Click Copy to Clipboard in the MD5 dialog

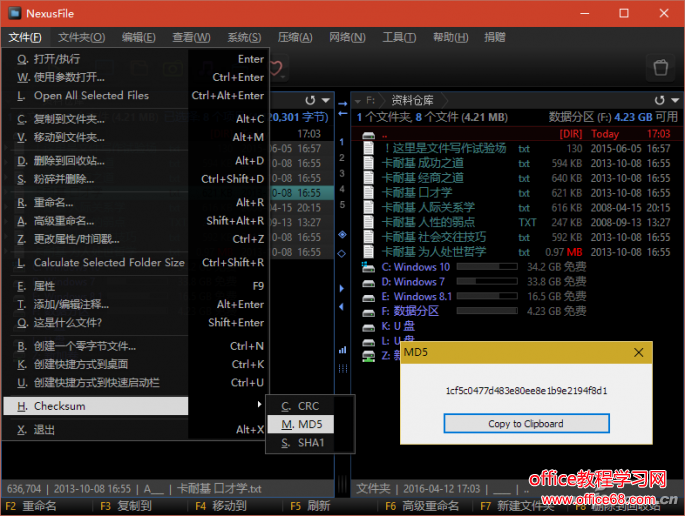tap(526, 423)
